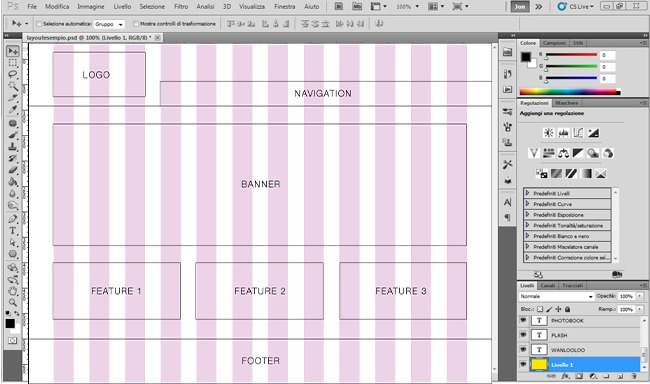
Task: Select the Hand tool
Action: (13, 291)
